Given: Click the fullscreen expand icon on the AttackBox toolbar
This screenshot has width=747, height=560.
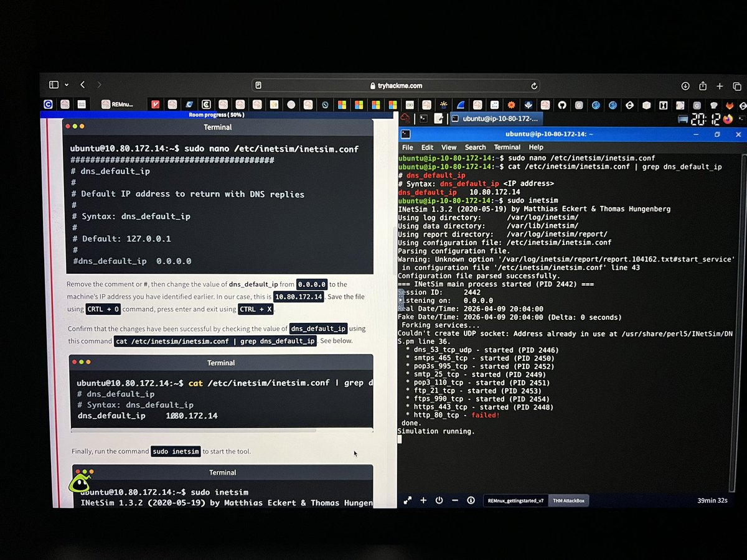Looking at the screenshot, I should [408, 500].
